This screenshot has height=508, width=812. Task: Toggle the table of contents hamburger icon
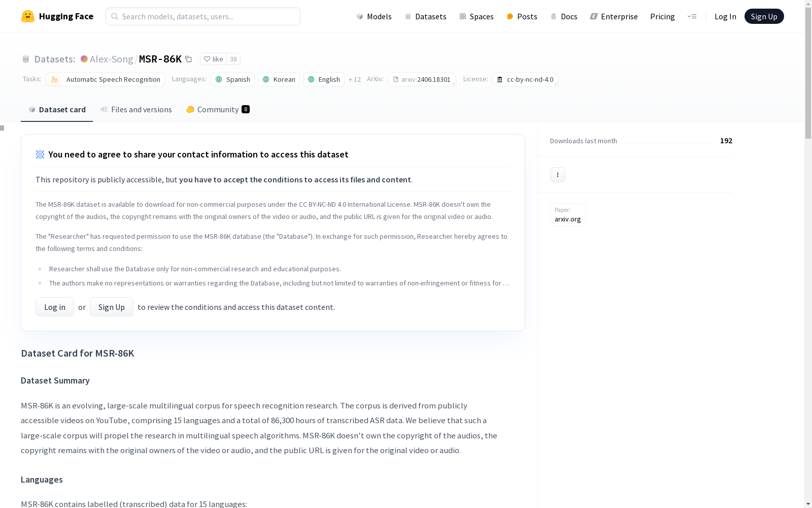tap(3, 128)
